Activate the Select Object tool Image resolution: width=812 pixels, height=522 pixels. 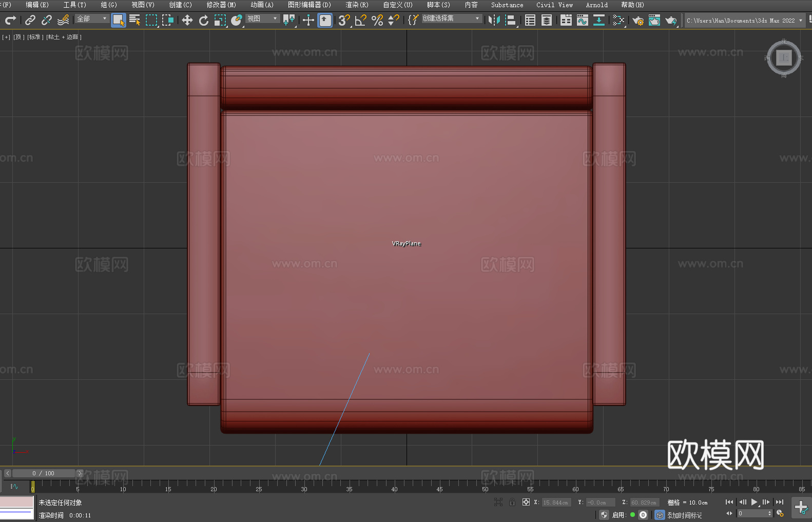tap(119, 21)
